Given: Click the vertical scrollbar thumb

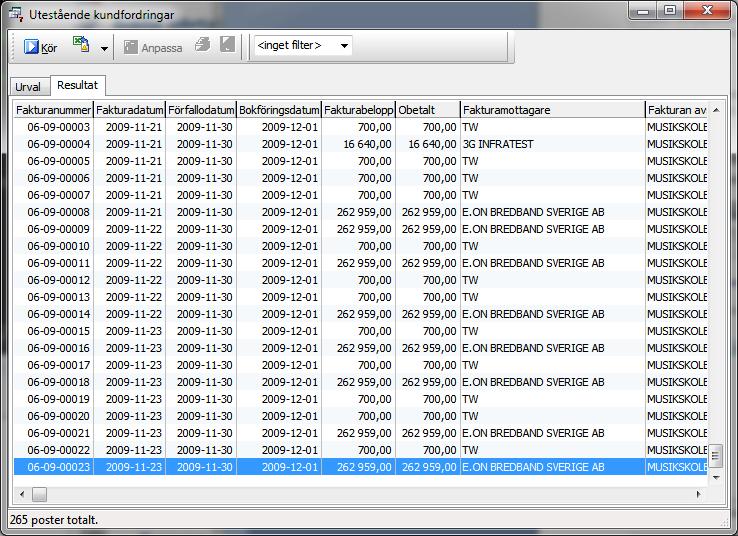Looking at the screenshot, I should (x=716, y=456).
